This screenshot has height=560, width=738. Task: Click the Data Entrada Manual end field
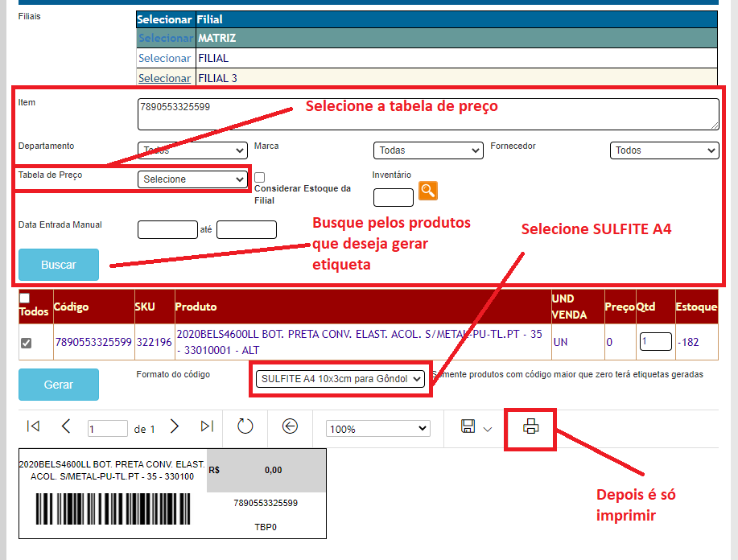[x=246, y=229]
